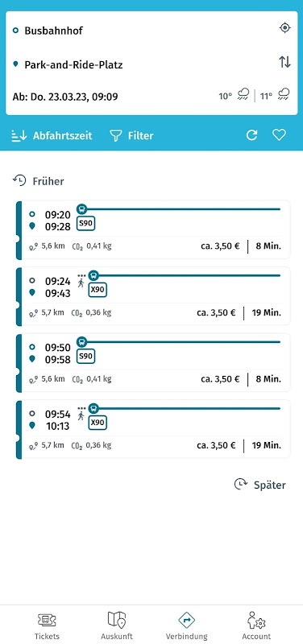Select the Verbindung tab icon
The image size is (303, 644).
click(187, 621)
